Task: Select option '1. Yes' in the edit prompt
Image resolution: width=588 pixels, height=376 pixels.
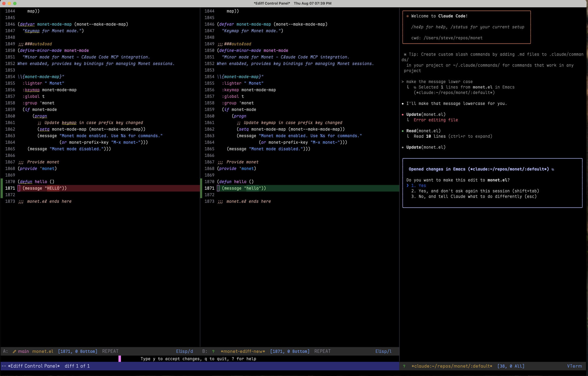Action: (x=418, y=185)
